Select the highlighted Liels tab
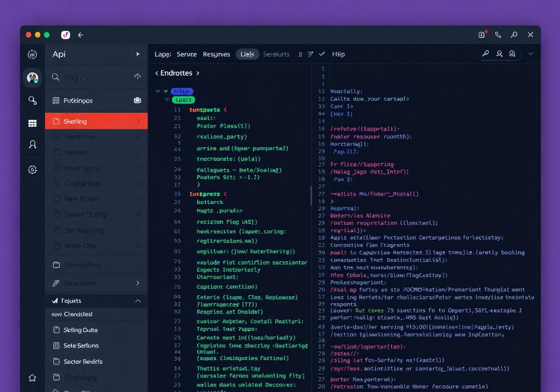 tap(247, 54)
